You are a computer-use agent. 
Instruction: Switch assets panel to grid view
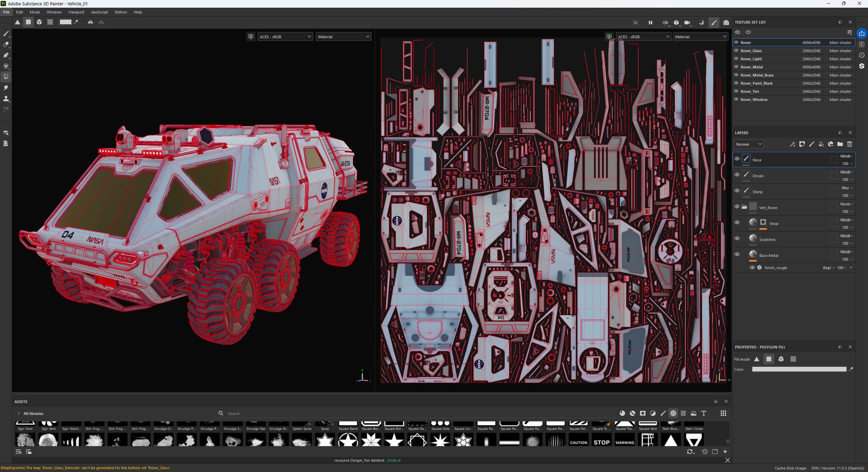point(723,413)
